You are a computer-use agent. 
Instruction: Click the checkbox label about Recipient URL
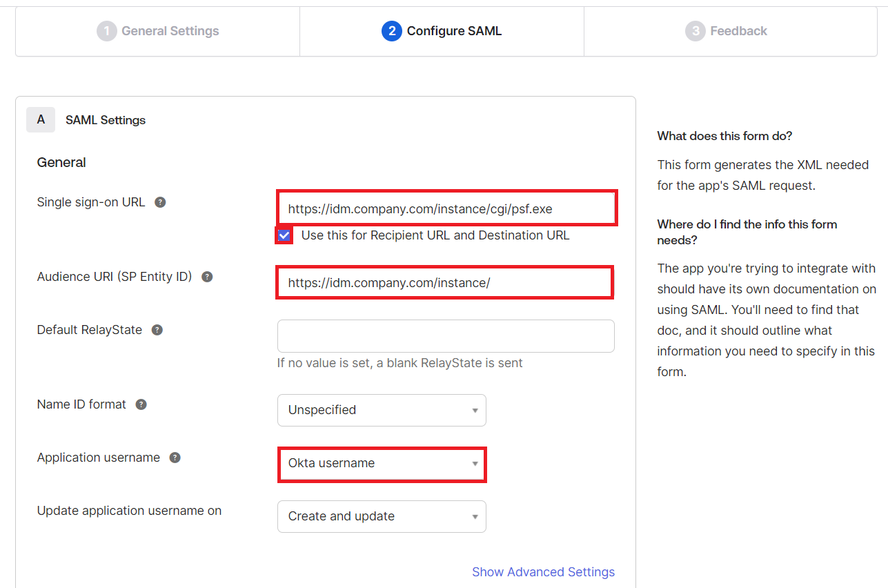(x=435, y=235)
